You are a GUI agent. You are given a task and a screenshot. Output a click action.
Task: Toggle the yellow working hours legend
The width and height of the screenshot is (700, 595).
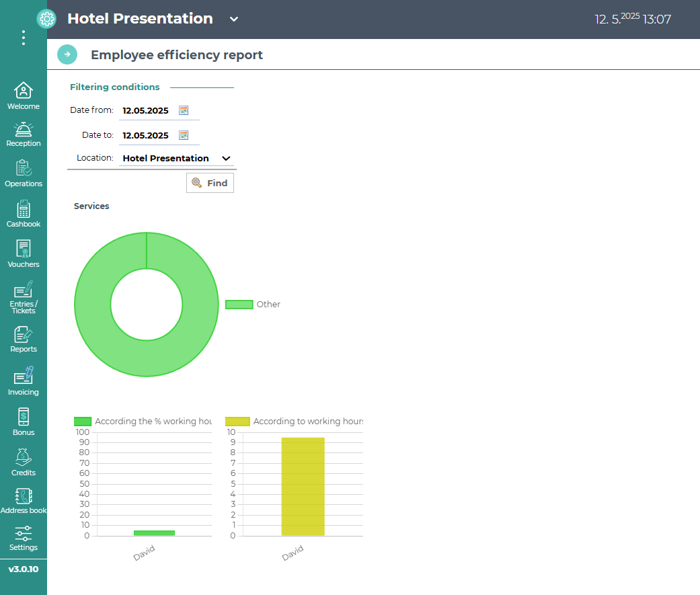[x=294, y=422]
